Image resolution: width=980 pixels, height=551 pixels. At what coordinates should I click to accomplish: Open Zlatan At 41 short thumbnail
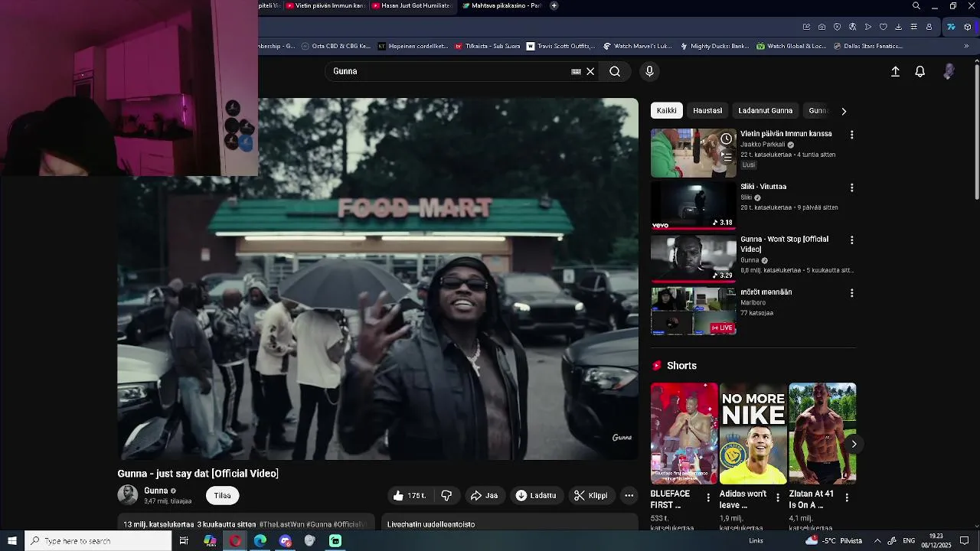(x=822, y=433)
